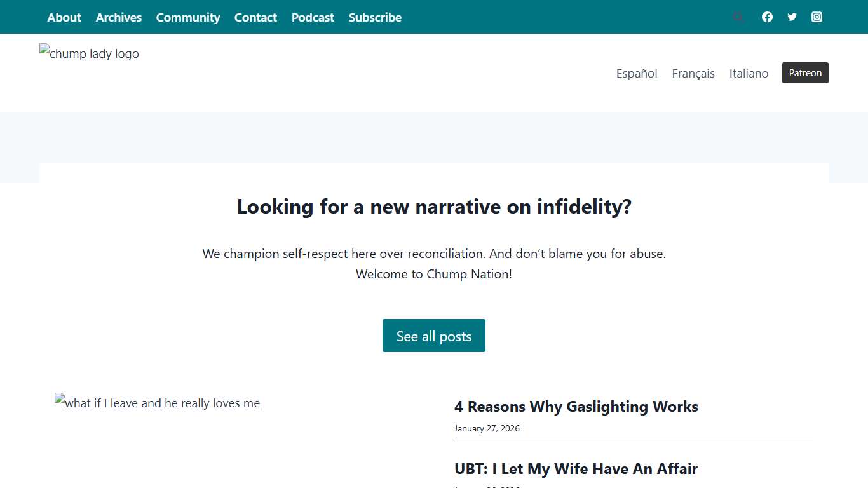
Task: Open the Community menu item
Action: pyautogui.click(x=188, y=17)
